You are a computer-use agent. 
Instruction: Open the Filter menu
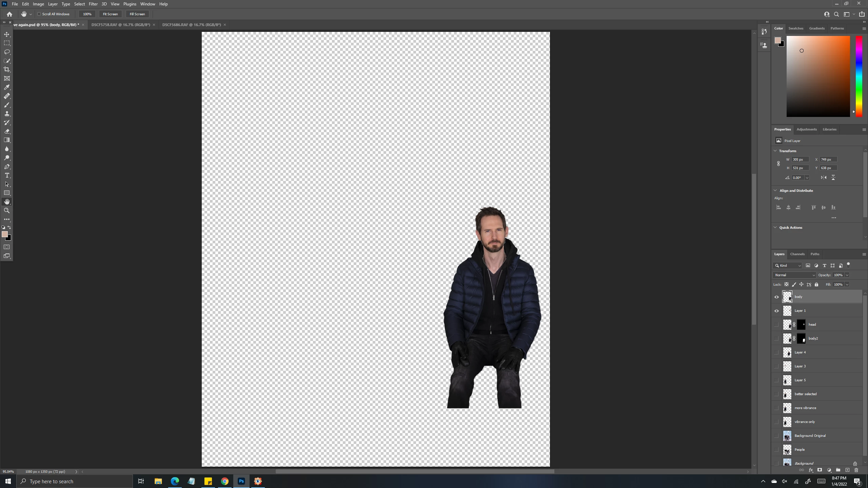click(x=93, y=4)
